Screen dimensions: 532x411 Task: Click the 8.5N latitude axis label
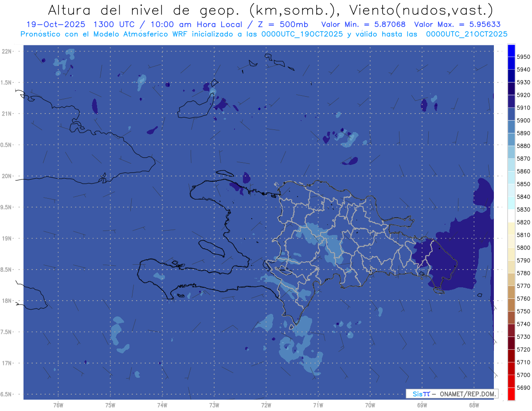pos(7,270)
